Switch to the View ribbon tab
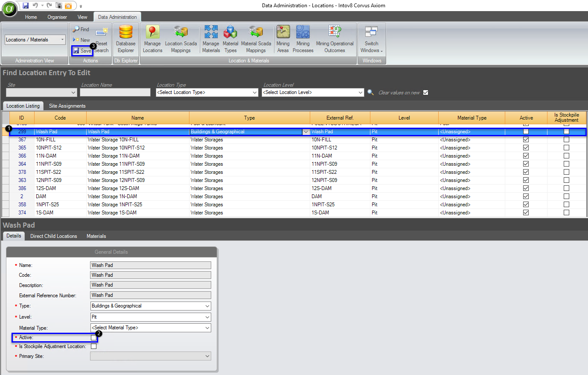Screen dimensions: 588x375 click(x=82, y=17)
